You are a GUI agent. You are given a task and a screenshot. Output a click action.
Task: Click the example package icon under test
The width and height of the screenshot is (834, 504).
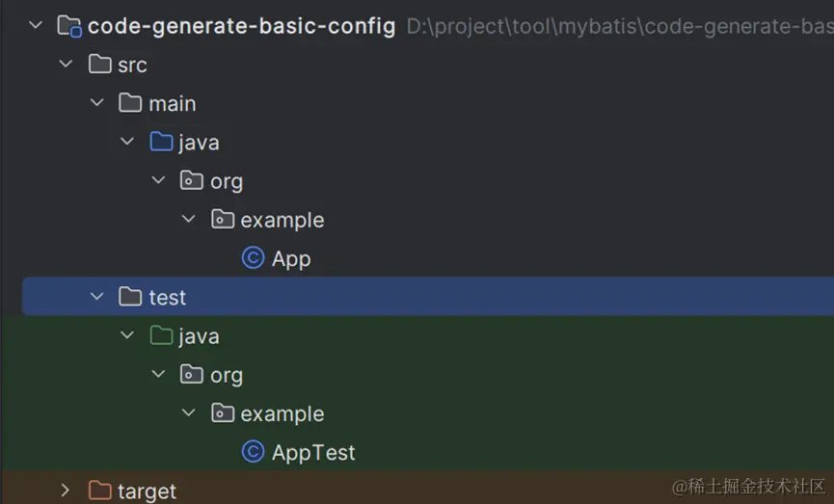click(x=223, y=413)
